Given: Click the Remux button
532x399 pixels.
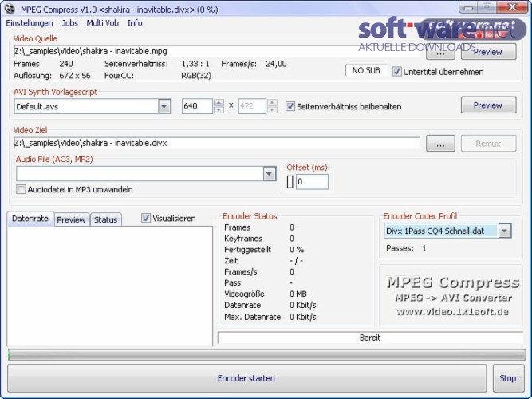Looking at the screenshot, I should pos(489,144).
